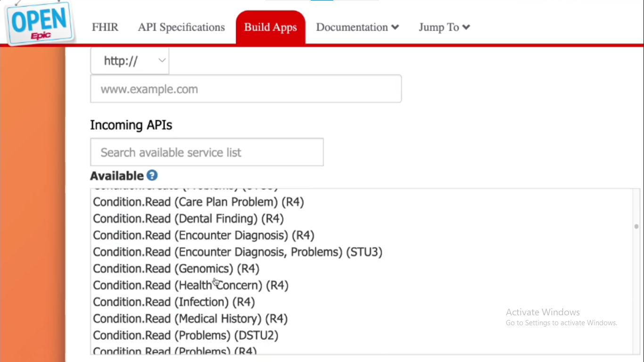Click the Search available service list box
644x362 pixels.
[207, 152]
